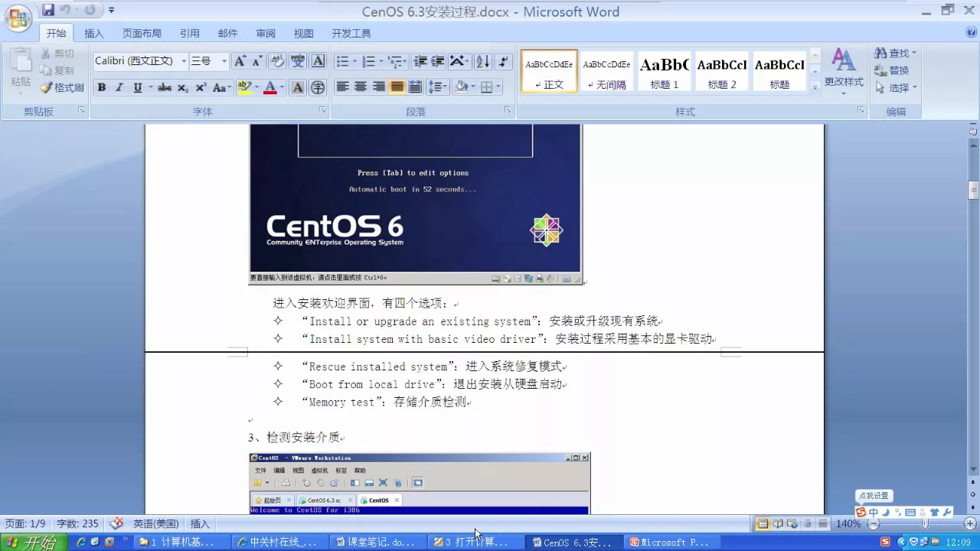Screen dimensions: 980x551
Task: Click the Character Shading icon
Action: click(298, 87)
